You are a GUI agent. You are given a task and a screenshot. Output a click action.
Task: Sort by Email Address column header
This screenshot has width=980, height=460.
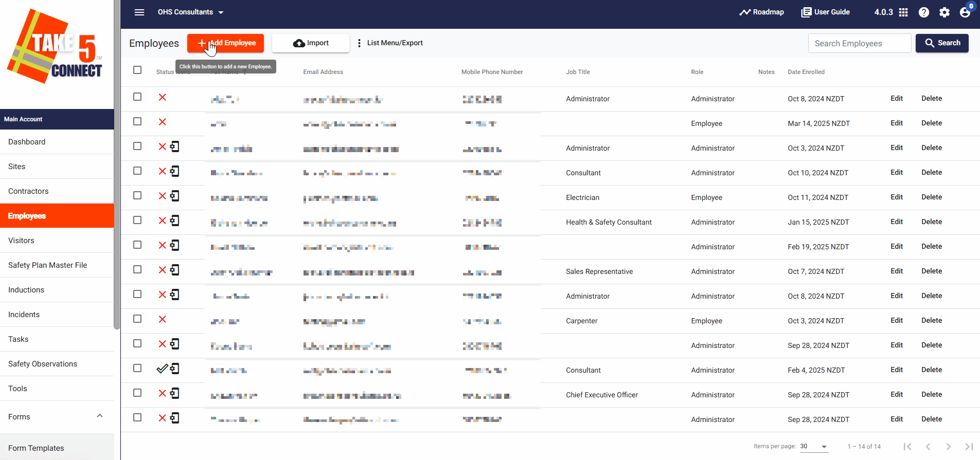click(323, 72)
